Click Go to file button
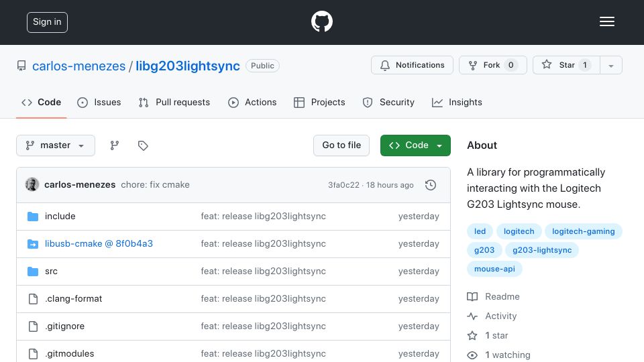The width and height of the screenshot is (644, 362). pos(341,145)
